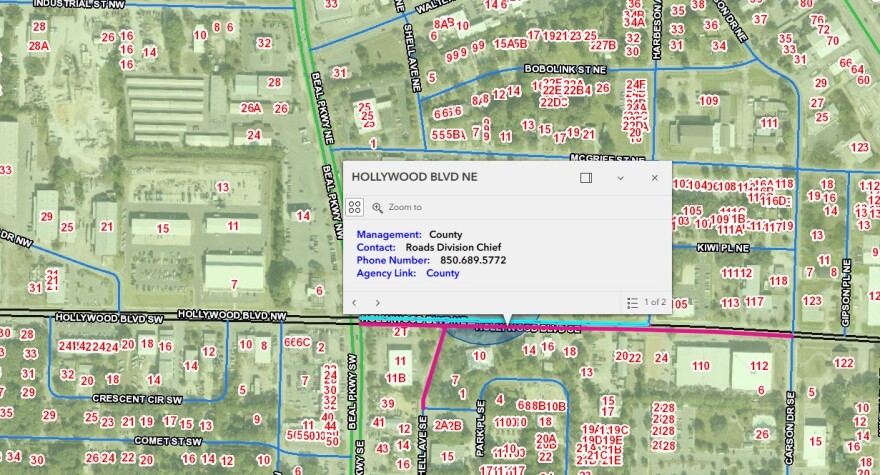
Task: Click the grid icon beside Zoom to
Action: (x=354, y=207)
